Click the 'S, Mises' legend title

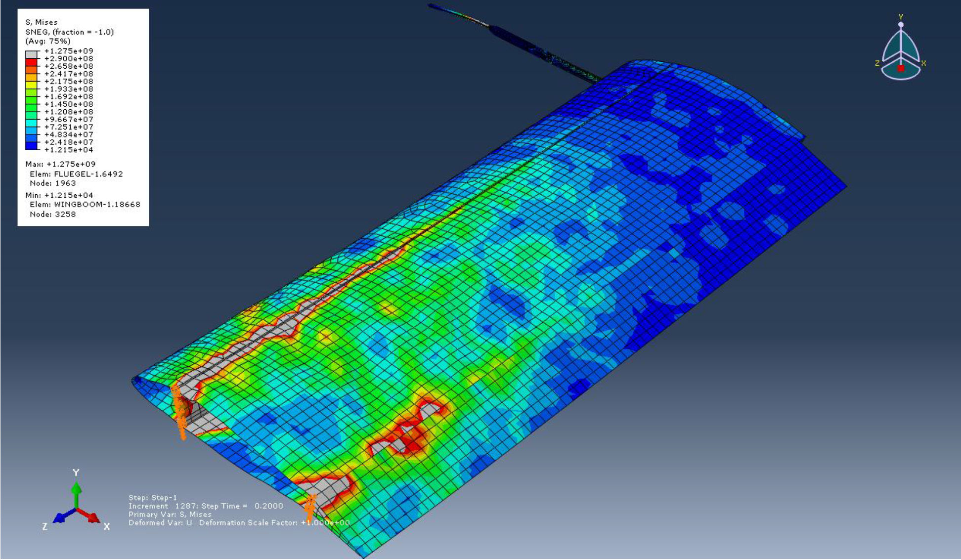point(42,22)
